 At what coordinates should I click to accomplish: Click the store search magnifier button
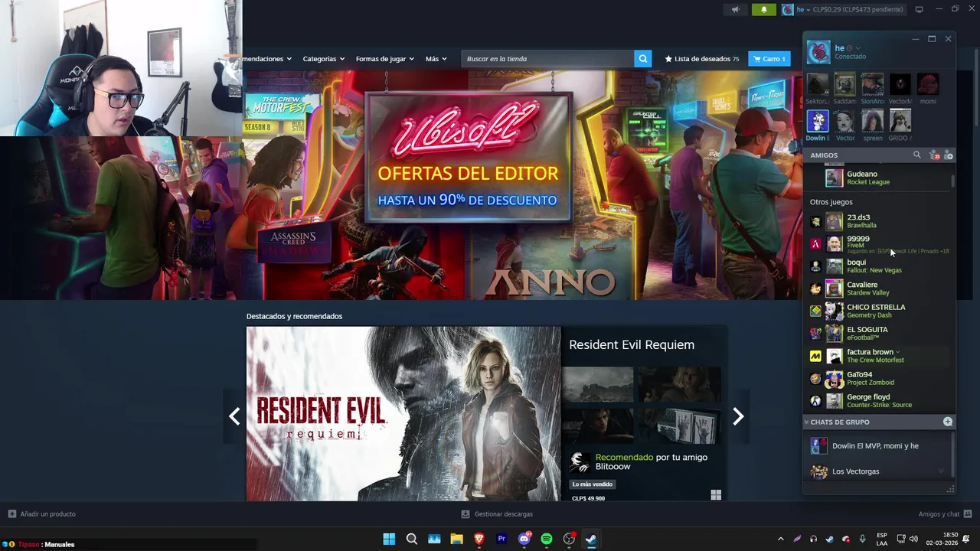tap(643, 59)
